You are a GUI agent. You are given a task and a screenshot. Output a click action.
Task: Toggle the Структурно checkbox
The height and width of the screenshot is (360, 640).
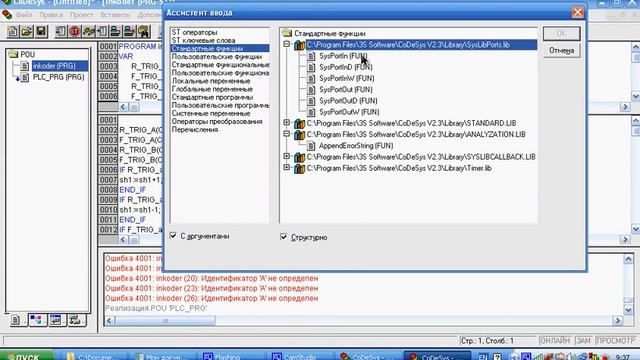[284, 237]
